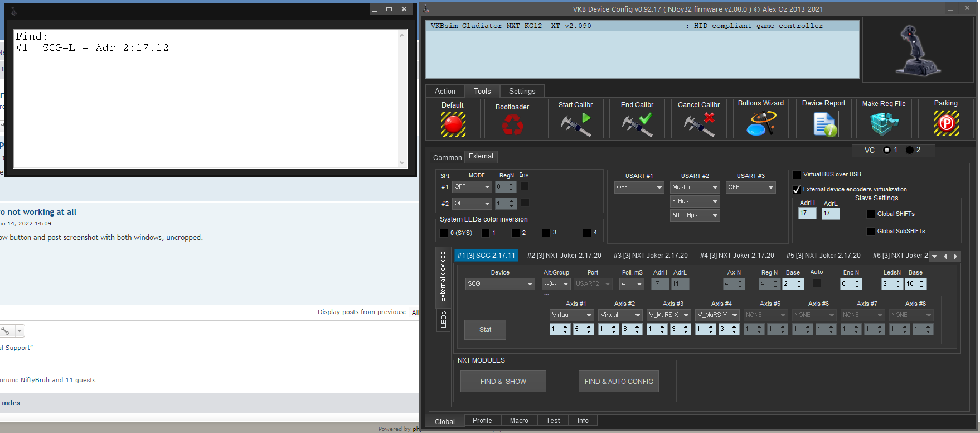This screenshot has height=433, width=980.
Task: Open the S Bus protocol dropdown
Action: click(695, 201)
